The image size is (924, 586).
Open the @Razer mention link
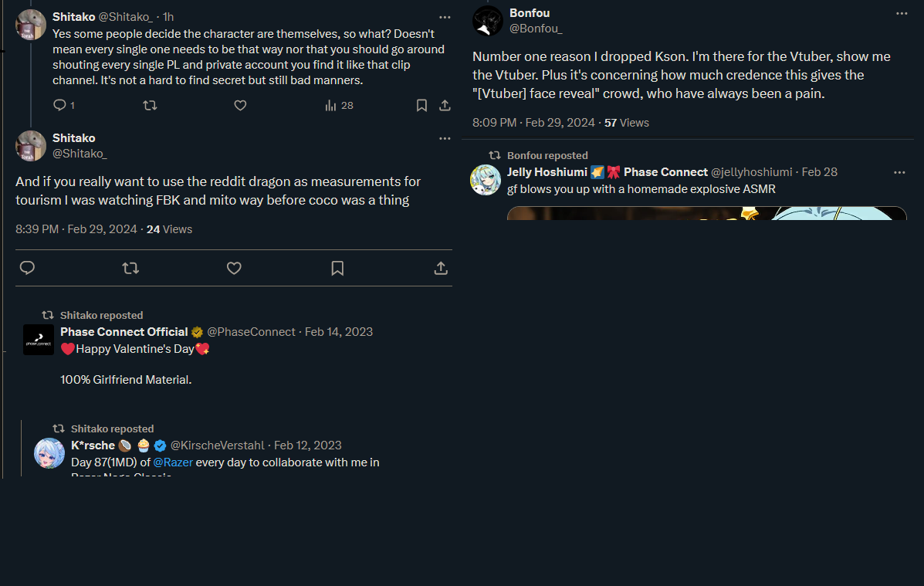[173, 462]
